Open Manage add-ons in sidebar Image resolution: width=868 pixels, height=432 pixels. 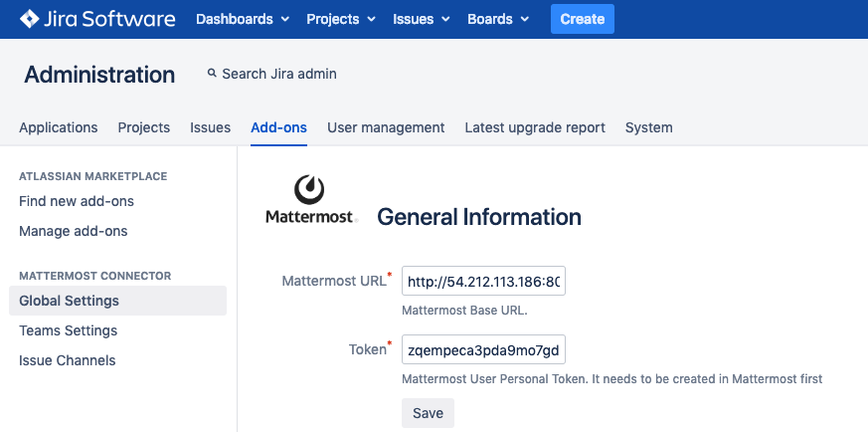click(74, 231)
